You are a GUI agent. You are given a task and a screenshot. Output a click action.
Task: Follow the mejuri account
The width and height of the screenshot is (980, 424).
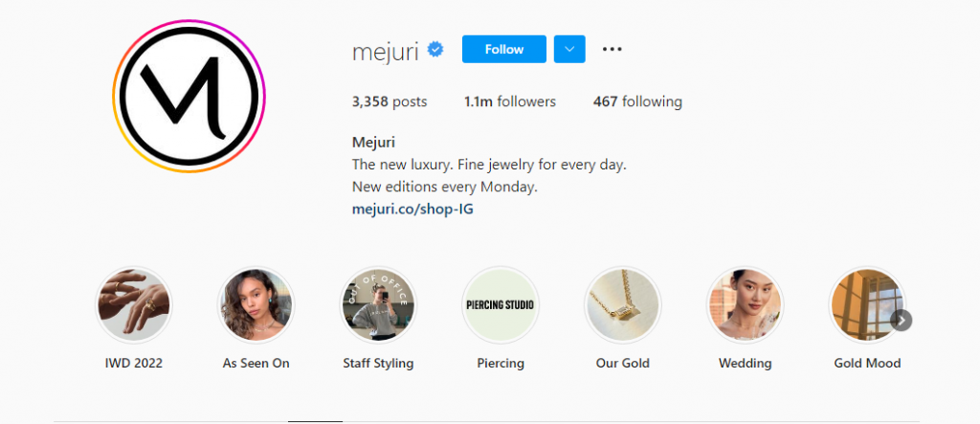pos(504,50)
